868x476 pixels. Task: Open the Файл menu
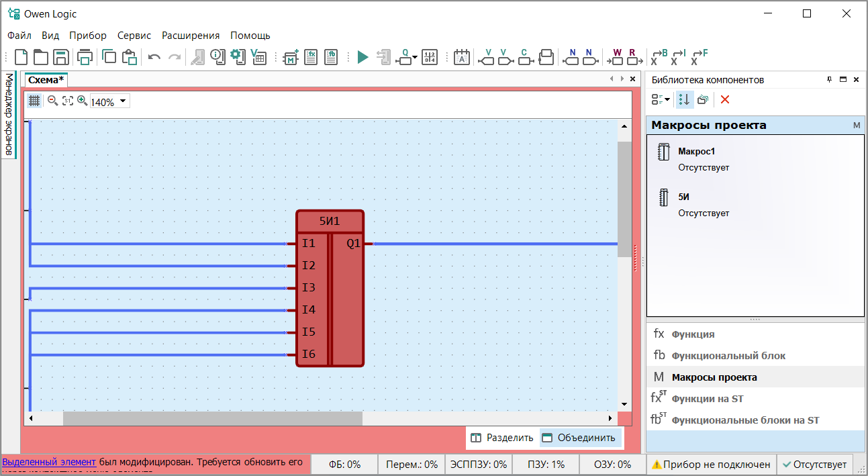tap(20, 36)
